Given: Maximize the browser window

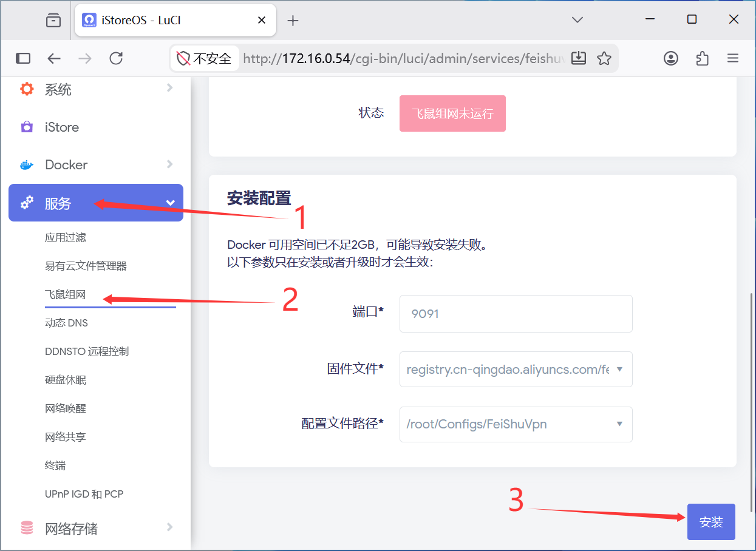Looking at the screenshot, I should [692, 19].
